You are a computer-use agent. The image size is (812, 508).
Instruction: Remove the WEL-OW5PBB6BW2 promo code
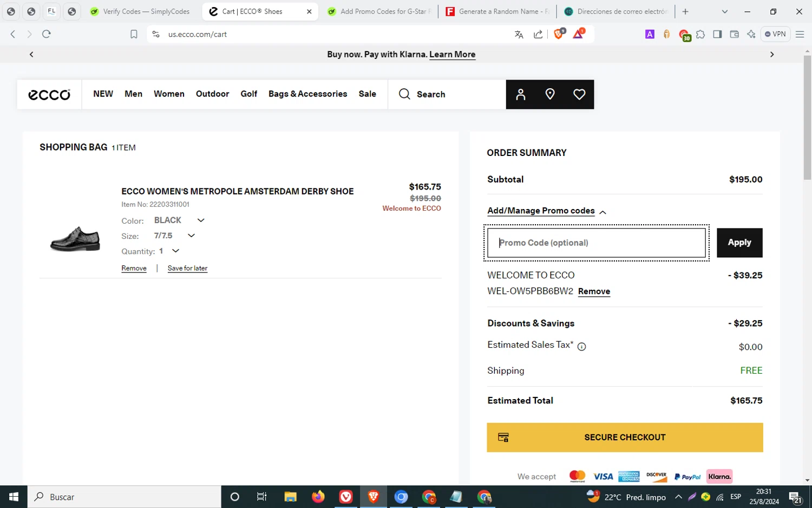[x=594, y=291]
